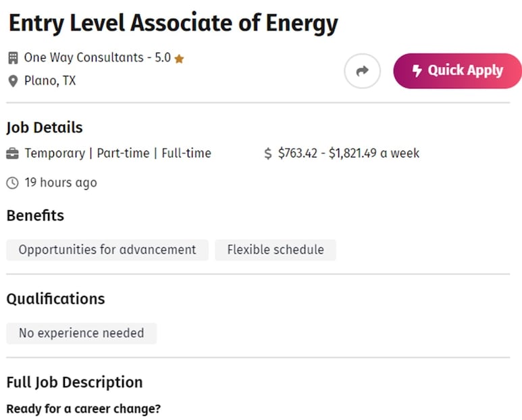Click the Quick Apply button
Image resolution: width=522 pixels, height=420 pixels.
[457, 71]
